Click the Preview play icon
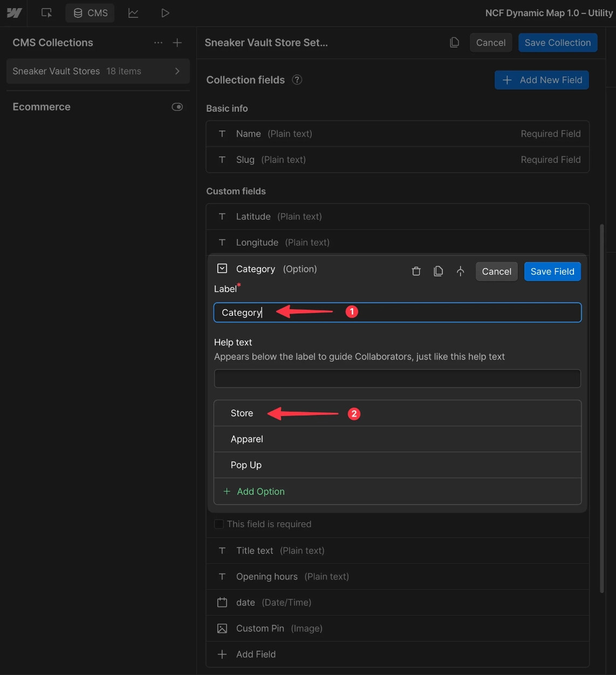Image resolution: width=616 pixels, height=675 pixels. point(165,13)
